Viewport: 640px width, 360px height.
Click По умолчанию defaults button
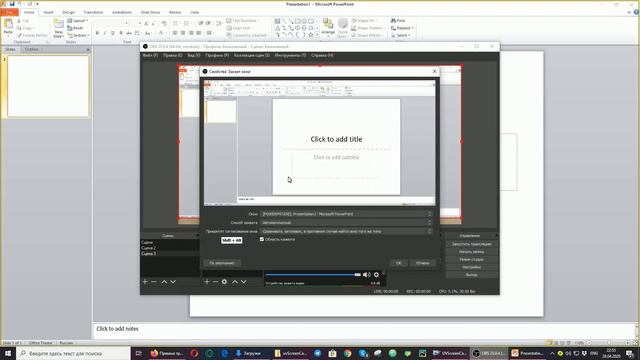coord(222,263)
